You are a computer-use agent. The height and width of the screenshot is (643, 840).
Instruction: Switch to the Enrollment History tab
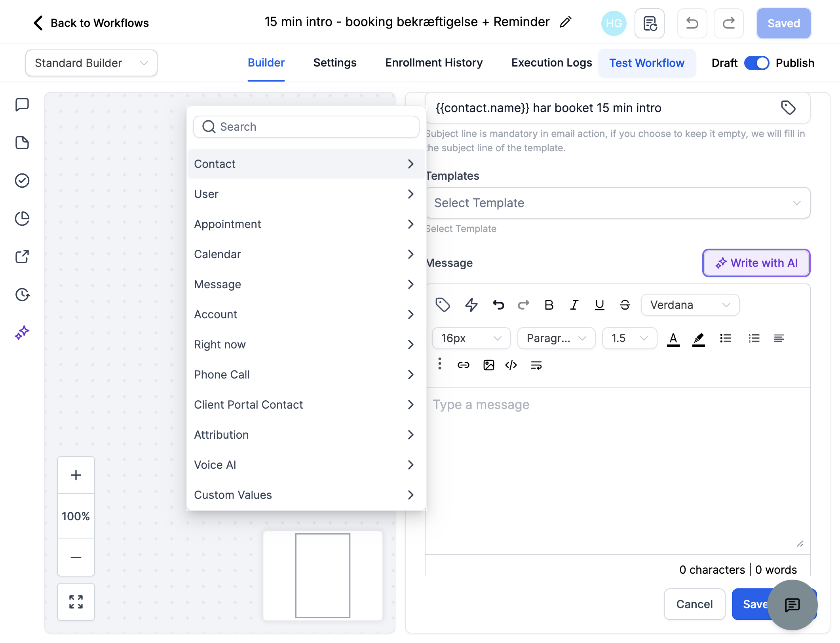[434, 63]
